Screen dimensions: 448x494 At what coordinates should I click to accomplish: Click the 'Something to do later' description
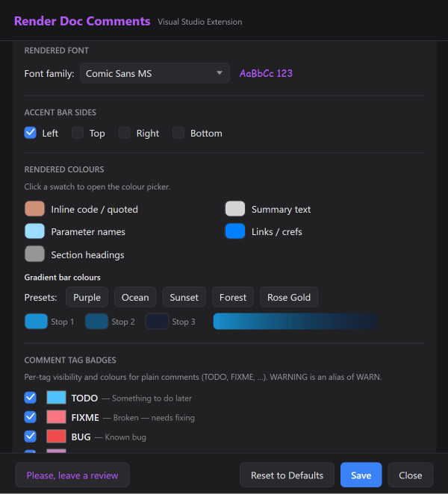152,398
